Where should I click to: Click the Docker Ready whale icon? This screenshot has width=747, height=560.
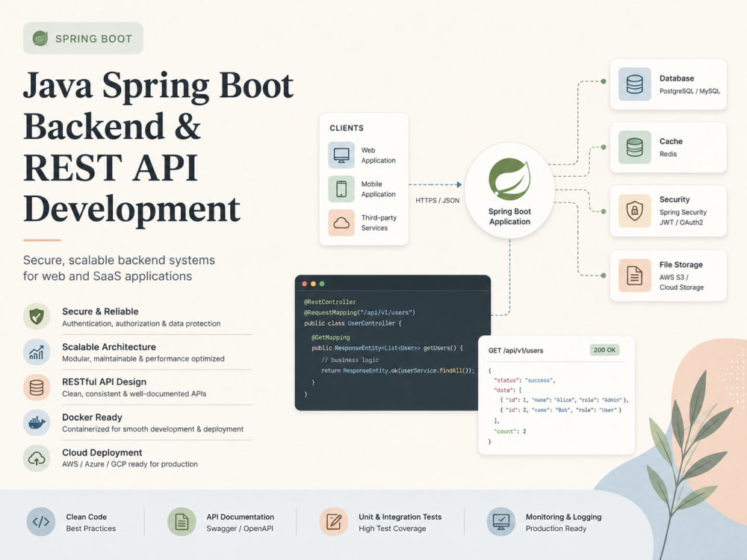37,423
